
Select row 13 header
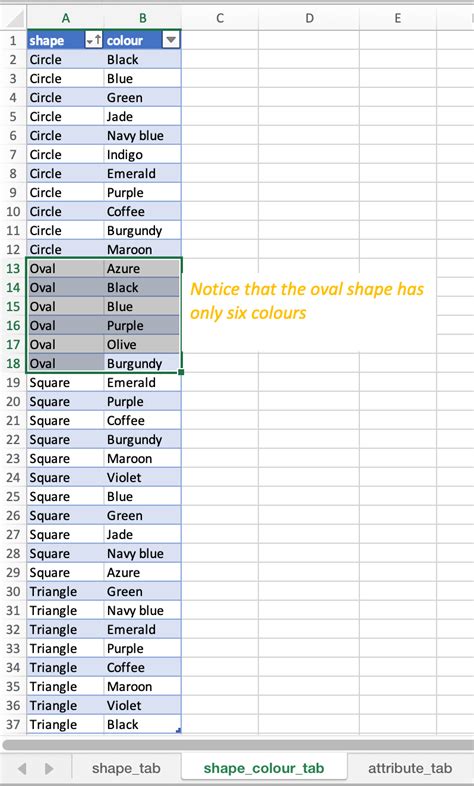click(13, 269)
